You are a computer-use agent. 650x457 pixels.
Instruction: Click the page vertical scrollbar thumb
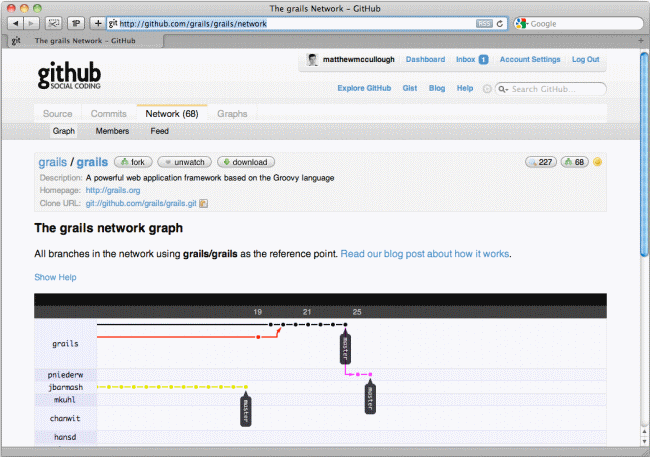click(x=644, y=154)
